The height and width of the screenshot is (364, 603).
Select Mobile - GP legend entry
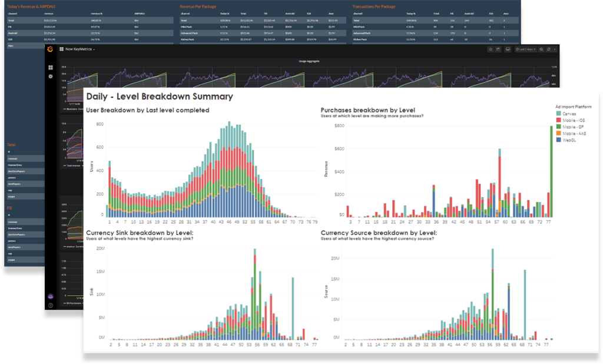[x=572, y=127]
